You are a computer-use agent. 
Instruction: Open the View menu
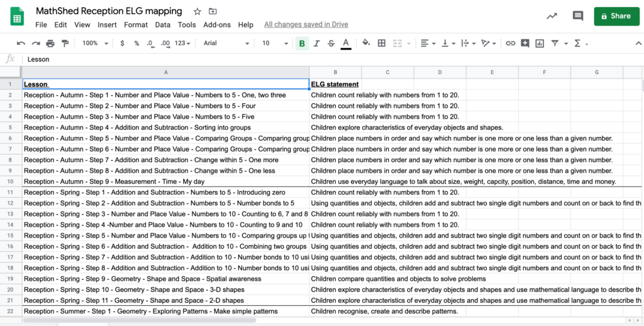coord(82,24)
